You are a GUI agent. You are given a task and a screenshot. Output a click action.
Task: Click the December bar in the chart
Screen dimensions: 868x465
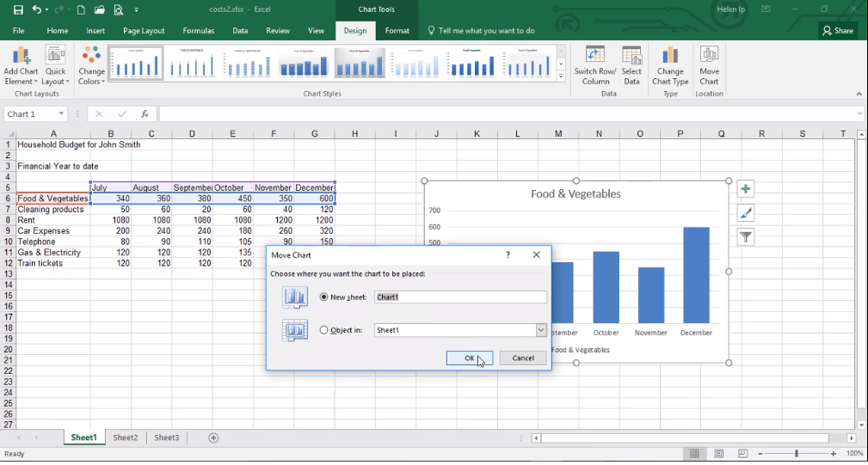pyautogui.click(x=696, y=275)
